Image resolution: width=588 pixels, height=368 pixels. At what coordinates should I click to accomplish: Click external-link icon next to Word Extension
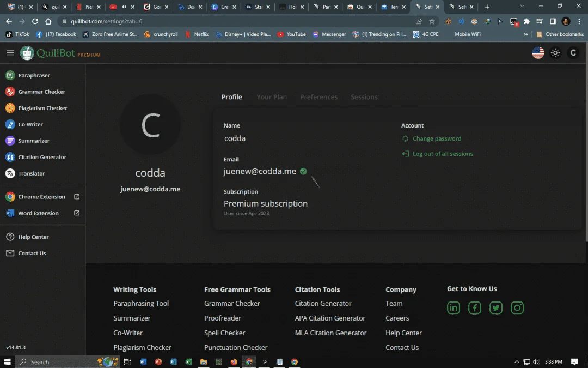pyautogui.click(x=77, y=213)
